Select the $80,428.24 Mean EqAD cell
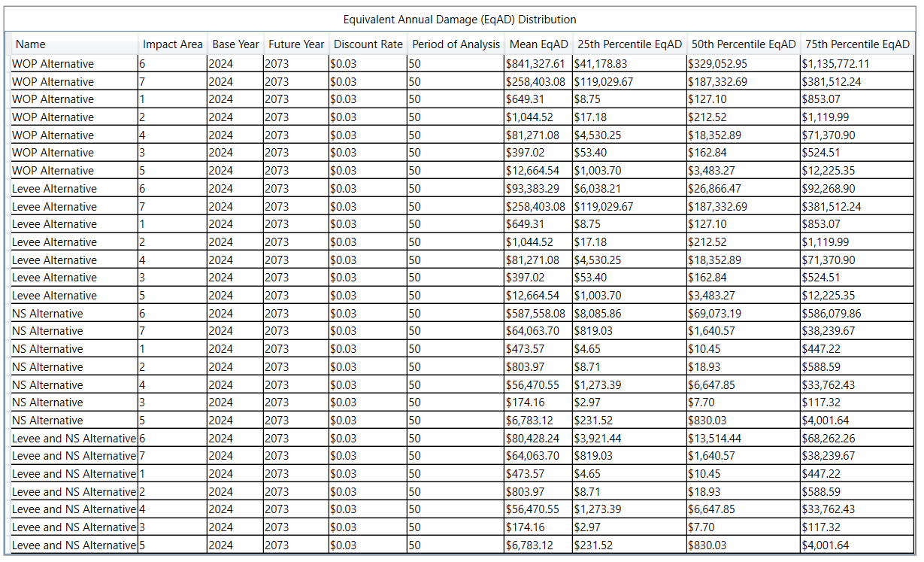The image size is (924, 562). pos(538,439)
